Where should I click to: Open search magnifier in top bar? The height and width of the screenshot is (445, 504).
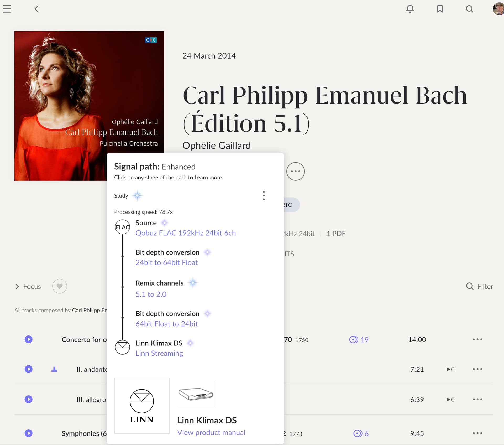pos(470,9)
